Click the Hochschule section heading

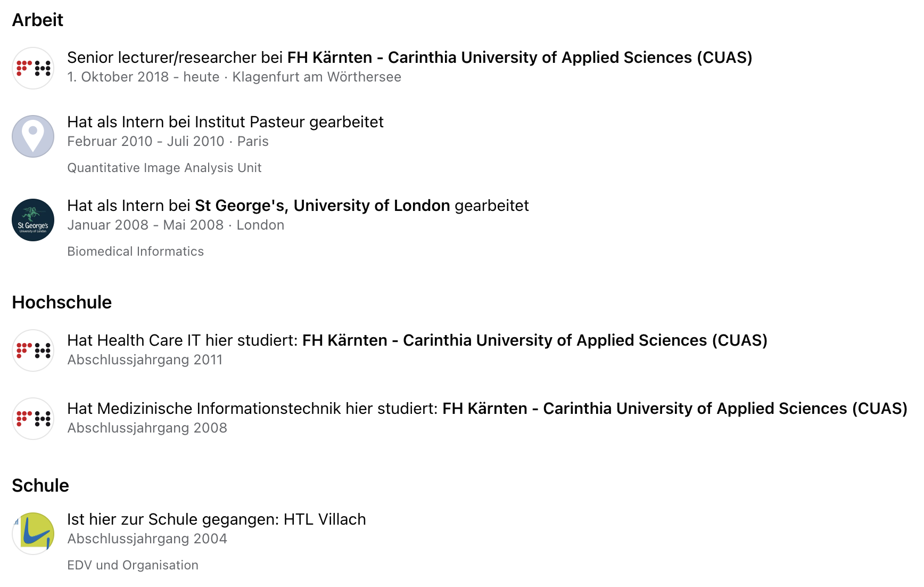pyautogui.click(x=62, y=302)
